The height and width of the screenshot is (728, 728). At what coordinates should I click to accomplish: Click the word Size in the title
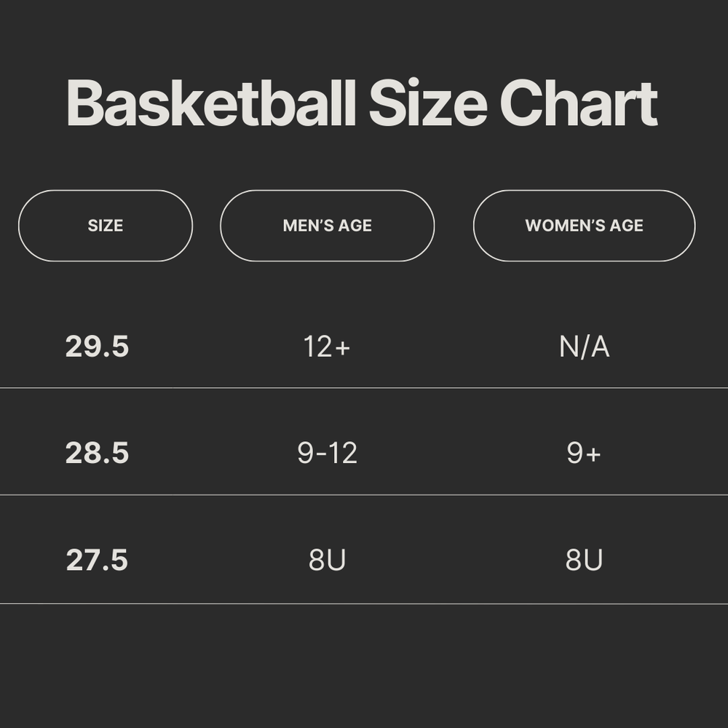(x=427, y=104)
